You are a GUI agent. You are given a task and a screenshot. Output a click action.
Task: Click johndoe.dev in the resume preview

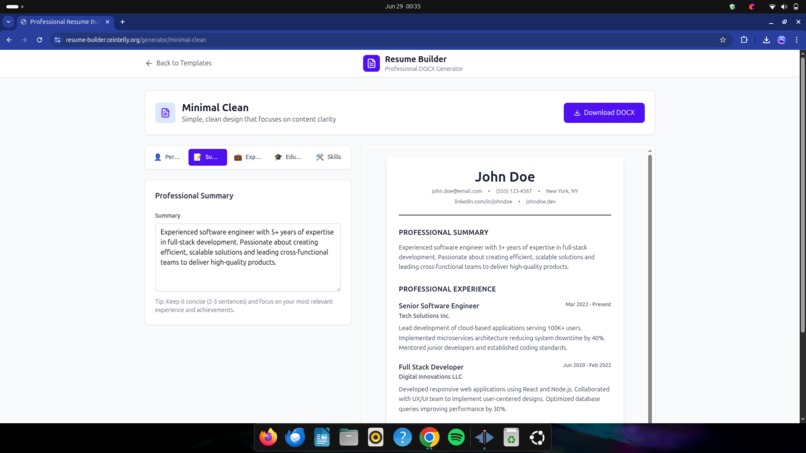point(541,202)
